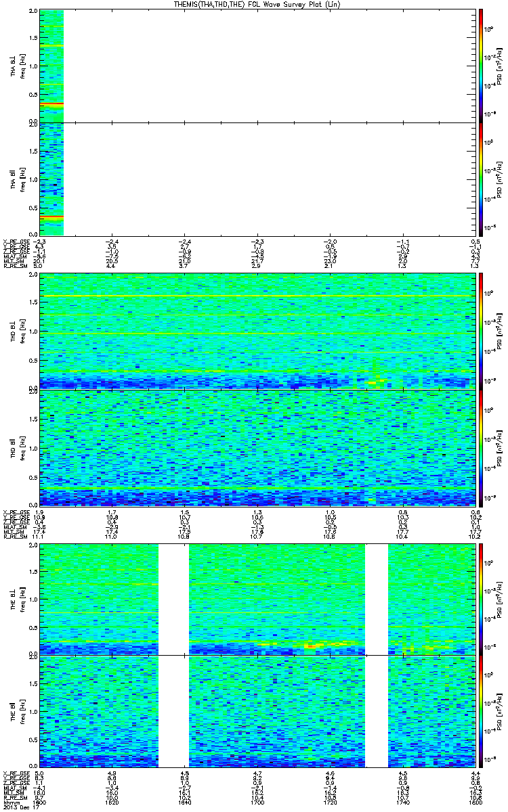This screenshot has width=508, height=812.
Task: Click second white data gap in THE B-parallel panel
Action: [377, 711]
